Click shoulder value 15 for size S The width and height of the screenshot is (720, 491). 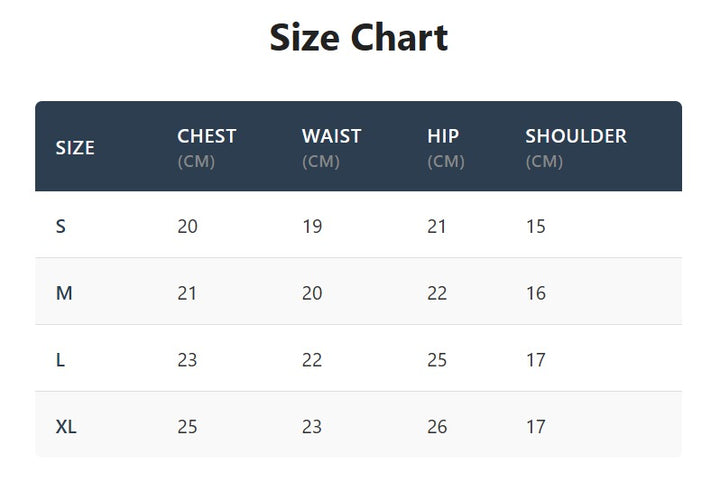(536, 226)
